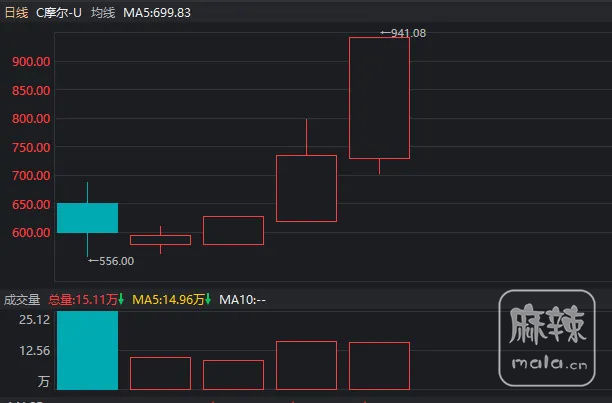This screenshot has width=612, height=403.
Task: Select the 日线 daily chart tab
Action: pos(16,13)
